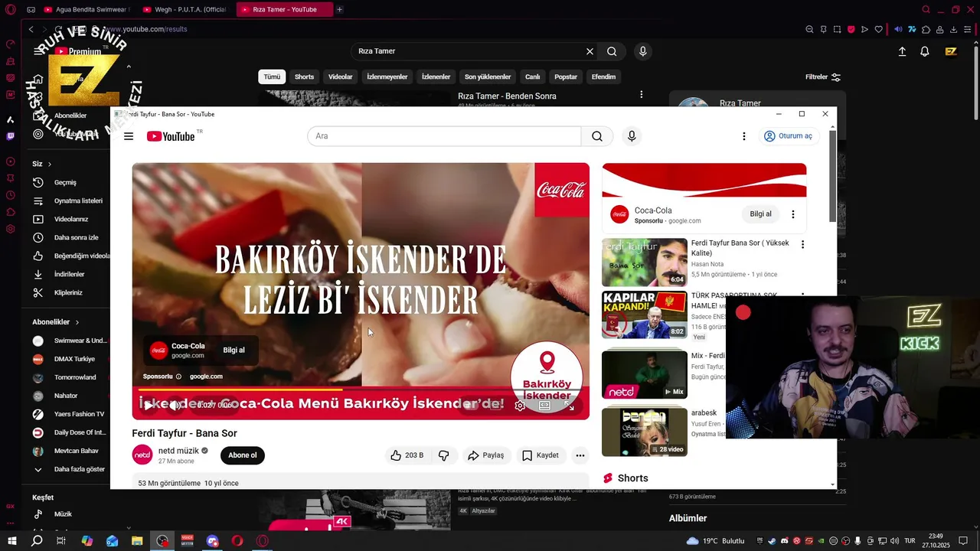
Task: Select the İzlenmeyenler filter chip
Action: click(x=387, y=77)
